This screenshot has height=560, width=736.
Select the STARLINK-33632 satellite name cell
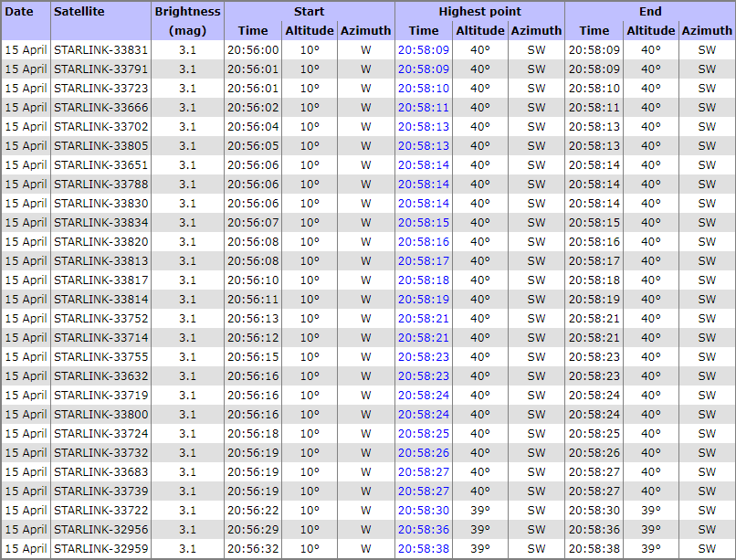coord(101,376)
